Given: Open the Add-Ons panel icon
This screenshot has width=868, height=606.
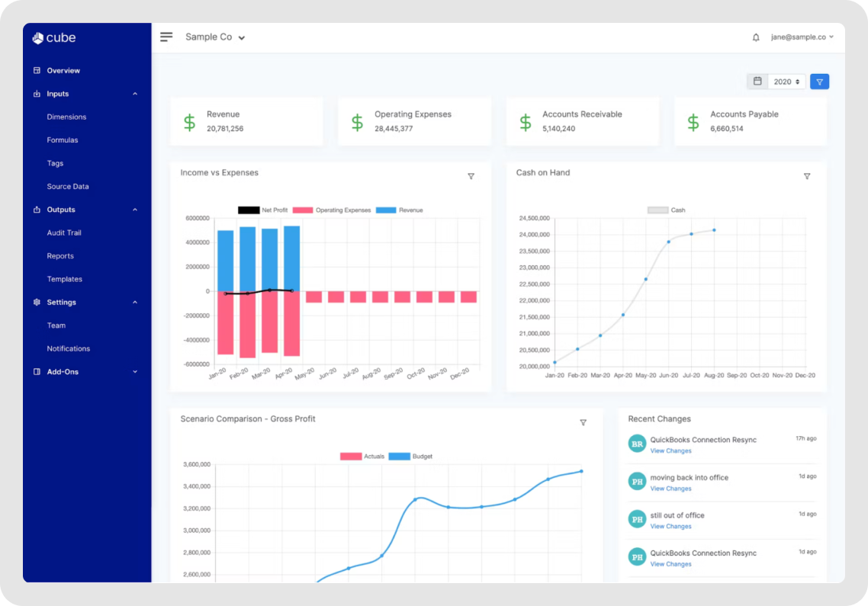Looking at the screenshot, I should 37,371.
